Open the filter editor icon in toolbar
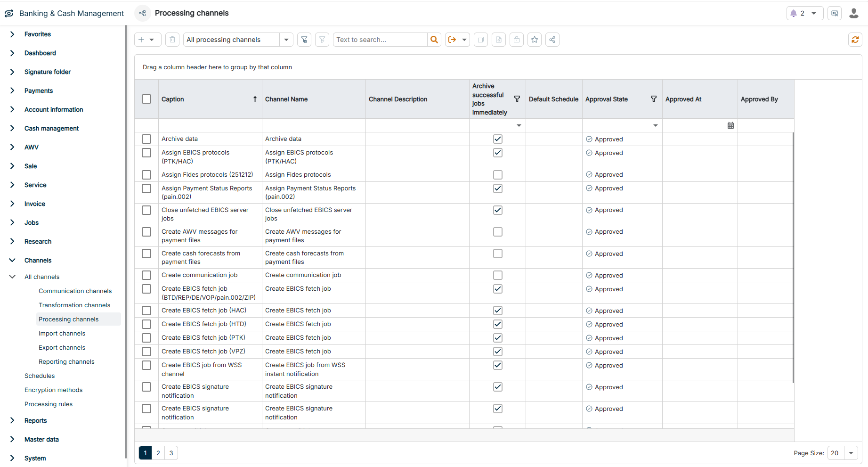868x467 pixels. pos(304,40)
